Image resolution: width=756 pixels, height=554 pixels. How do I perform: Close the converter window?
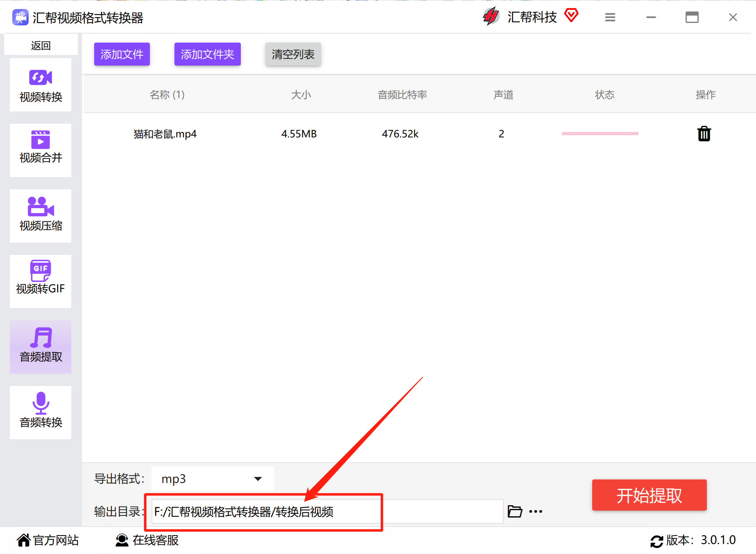pos(733,17)
